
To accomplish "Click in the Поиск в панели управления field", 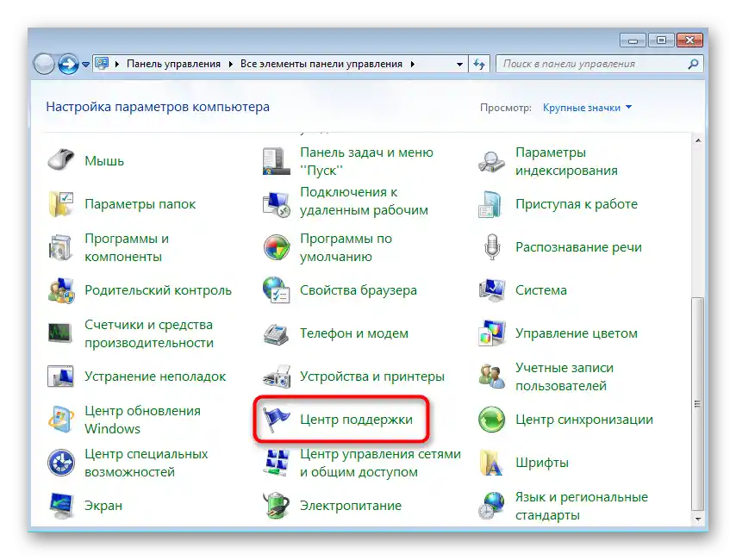I will click(591, 64).
